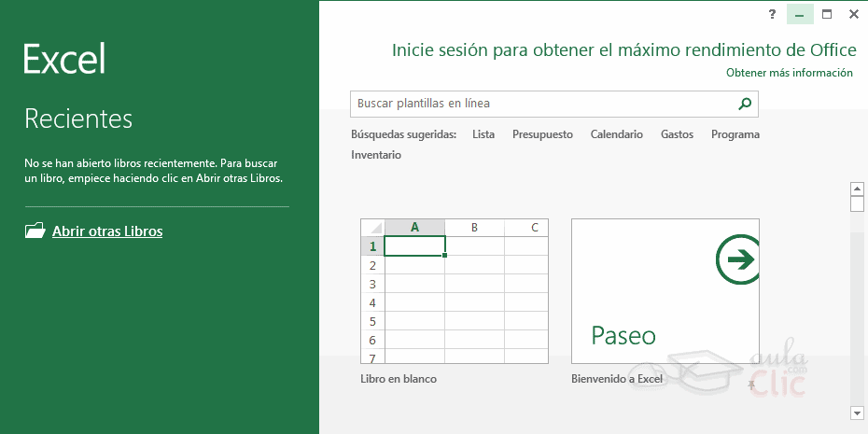868x434 pixels.
Task: Follow the Obtener más información link
Action: [x=789, y=73]
